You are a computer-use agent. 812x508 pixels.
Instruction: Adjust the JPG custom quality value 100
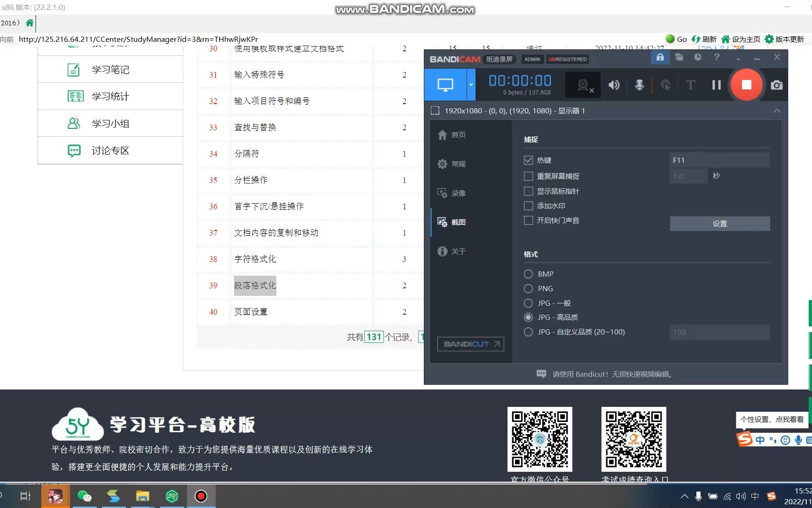(719, 332)
